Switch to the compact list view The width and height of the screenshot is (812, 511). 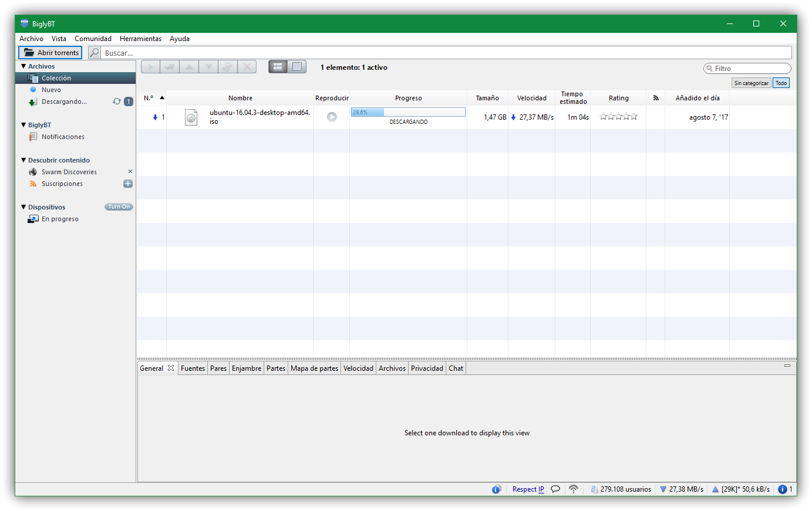coord(297,67)
